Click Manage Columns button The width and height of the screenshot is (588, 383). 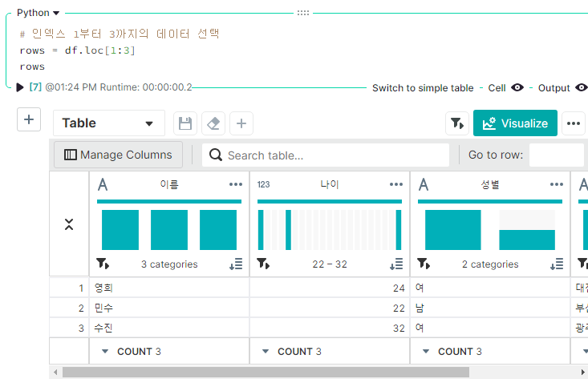point(119,155)
